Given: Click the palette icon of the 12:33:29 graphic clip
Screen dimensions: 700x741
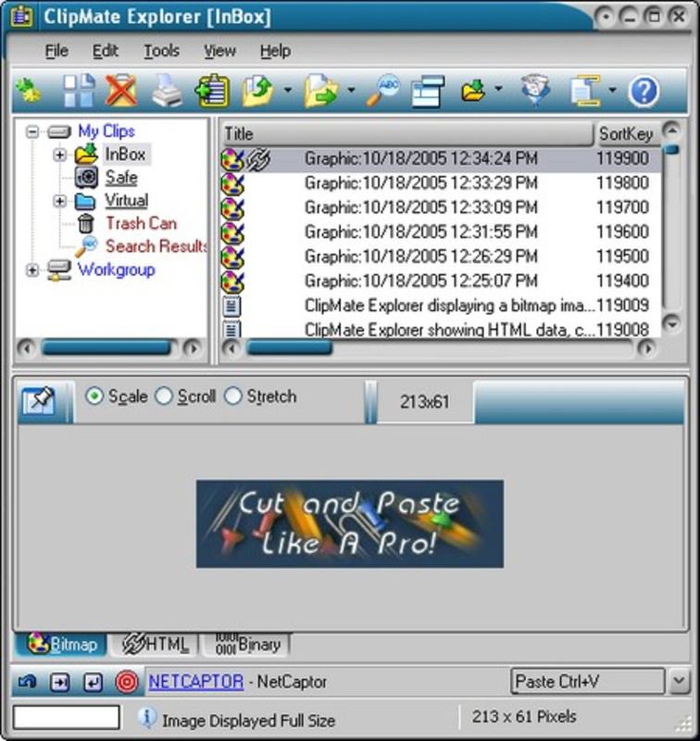Looking at the screenshot, I should (x=232, y=183).
